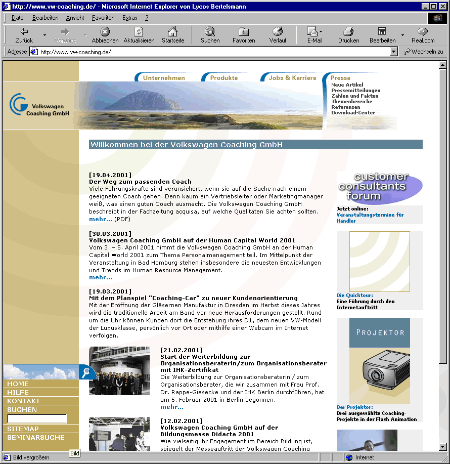Click the Internet Explorer throbber logo
Viewport: 450px width, 464px height.
tap(437, 18)
